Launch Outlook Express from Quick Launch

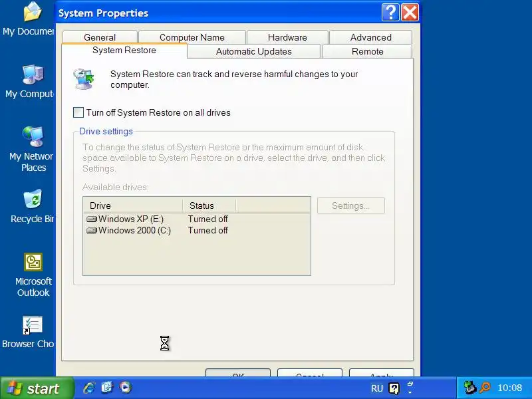[x=107, y=387]
